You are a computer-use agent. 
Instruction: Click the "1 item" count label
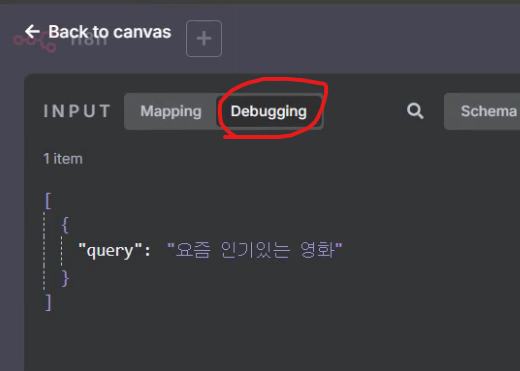point(63,159)
